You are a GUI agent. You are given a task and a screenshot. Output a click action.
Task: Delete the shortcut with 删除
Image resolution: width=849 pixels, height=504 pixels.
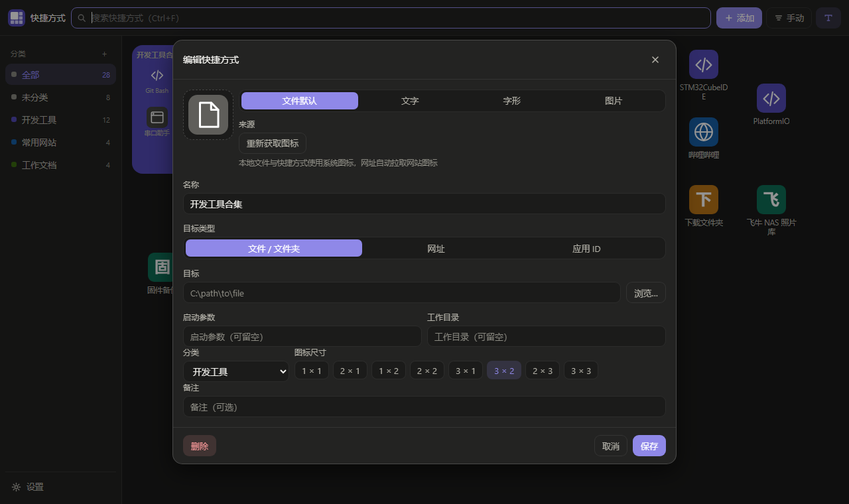click(200, 446)
